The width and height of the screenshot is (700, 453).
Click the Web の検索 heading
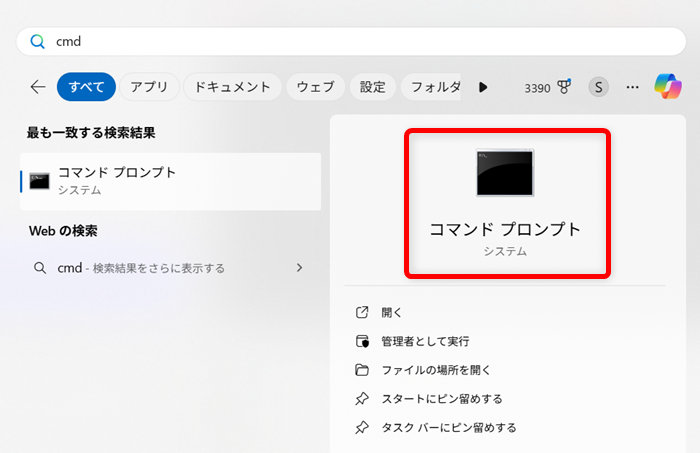63,231
